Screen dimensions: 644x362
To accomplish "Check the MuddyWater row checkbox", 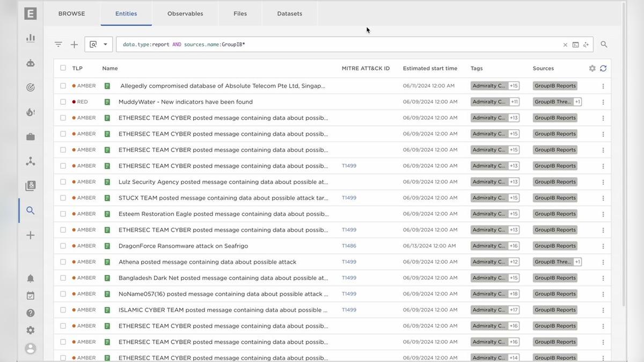I will [63, 102].
